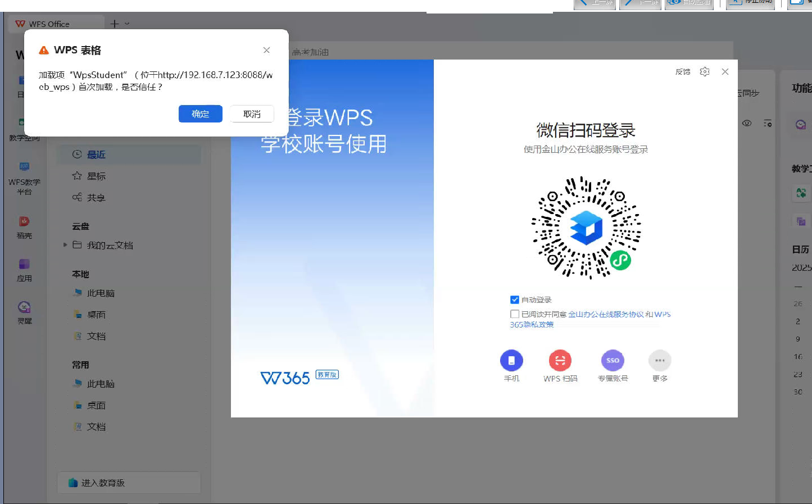Click the purple document icon under 教学工具
812x504 pixels.
click(801, 221)
